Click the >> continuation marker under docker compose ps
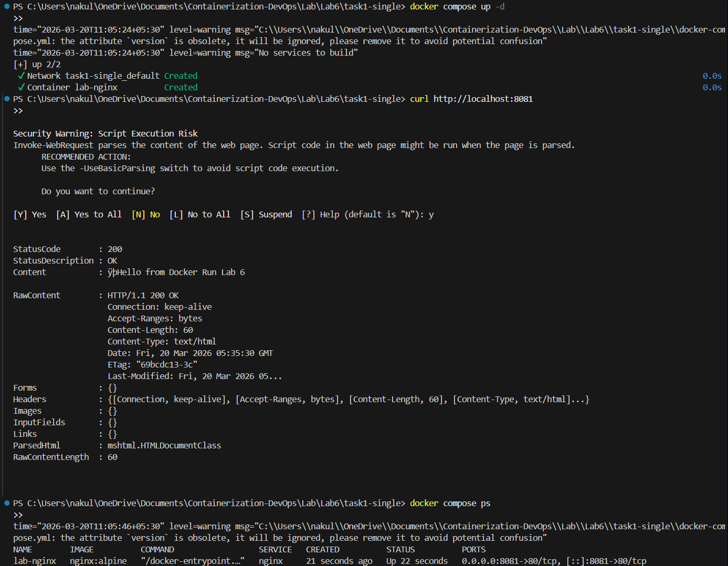This screenshot has width=728, height=566. tap(18, 515)
